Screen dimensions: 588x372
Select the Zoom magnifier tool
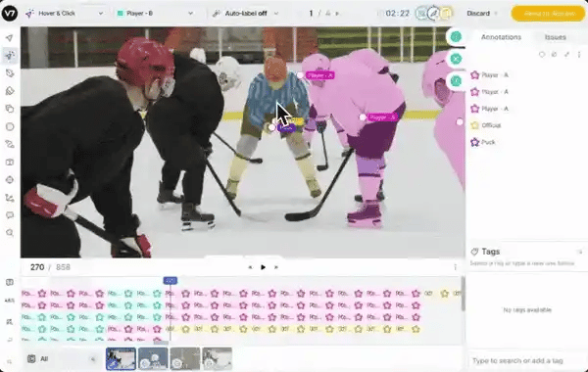click(10, 233)
